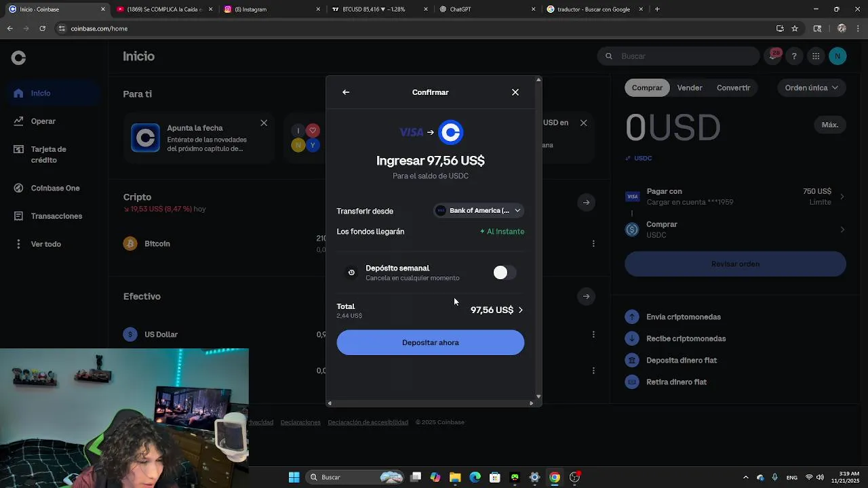This screenshot has width=868, height=488.
Task: Open the Bank of America source dropdown
Action: [479, 211]
